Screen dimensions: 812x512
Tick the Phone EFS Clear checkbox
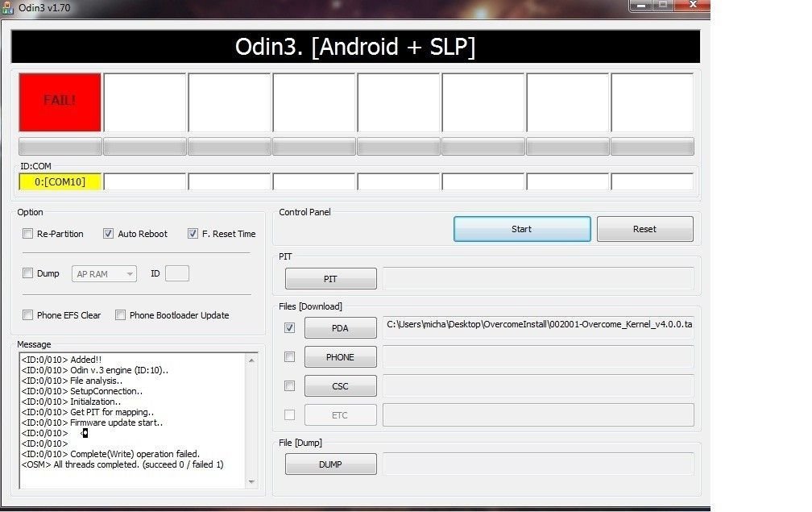pyautogui.click(x=28, y=315)
